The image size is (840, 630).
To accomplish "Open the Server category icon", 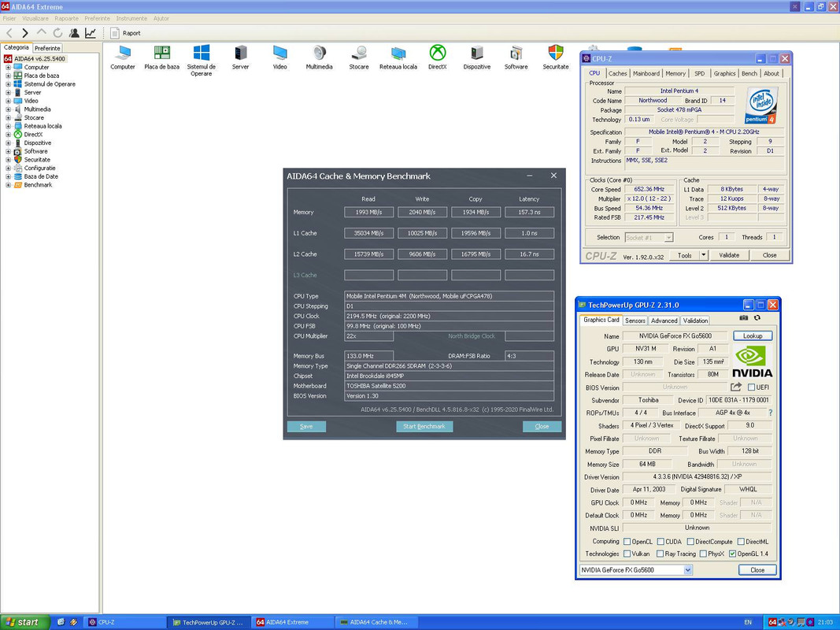I will 241,57.
